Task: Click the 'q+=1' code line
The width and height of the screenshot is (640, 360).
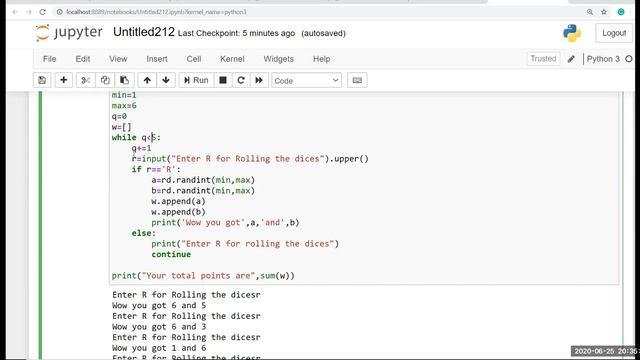Action: pos(141,148)
